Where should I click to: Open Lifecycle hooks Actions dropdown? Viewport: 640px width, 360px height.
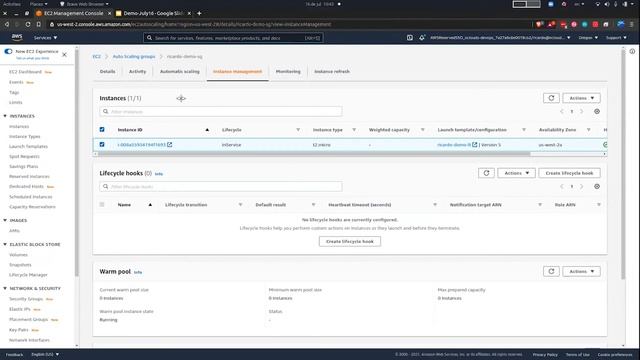(x=516, y=173)
